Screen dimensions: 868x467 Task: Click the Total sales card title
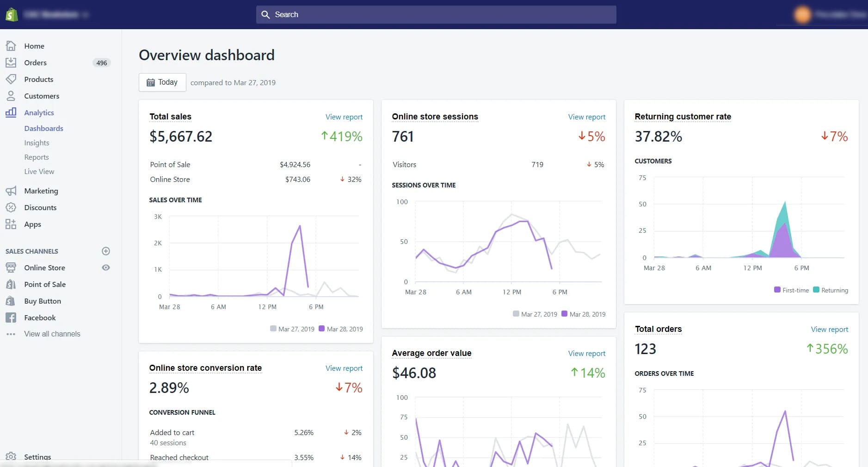pyautogui.click(x=170, y=117)
